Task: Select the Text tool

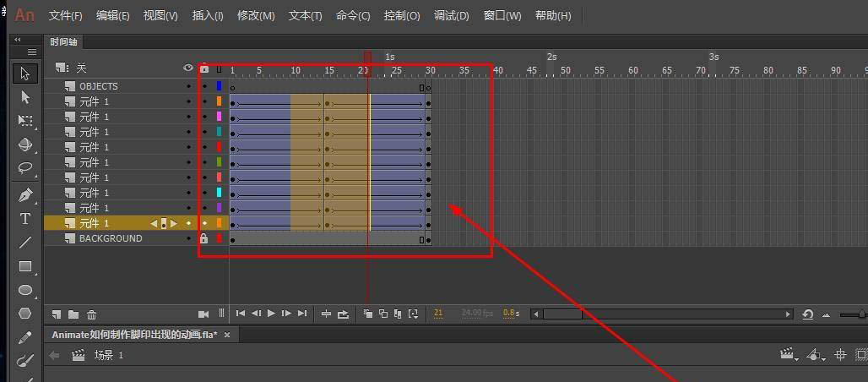Action: pyautogui.click(x=25, y=219)
